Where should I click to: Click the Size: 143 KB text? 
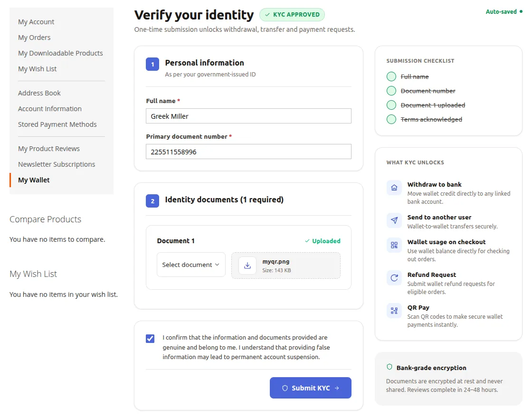[x=276, y=270]
